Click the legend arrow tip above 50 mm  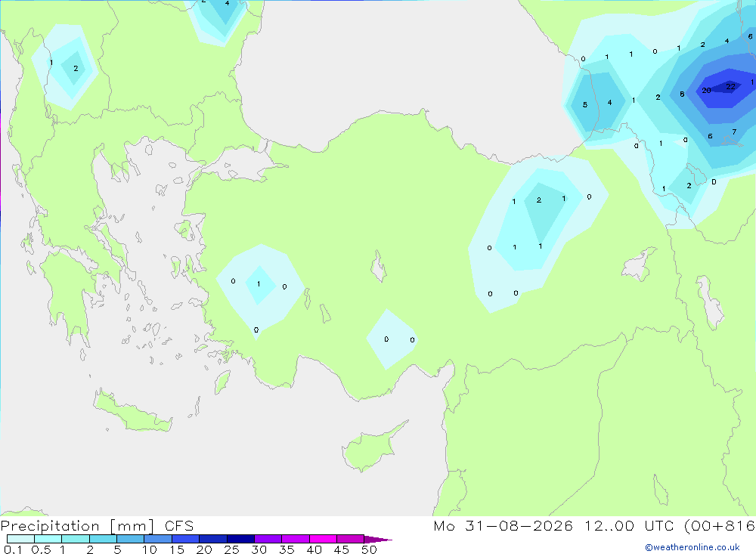pyautogui.click(x=379, y=540)
